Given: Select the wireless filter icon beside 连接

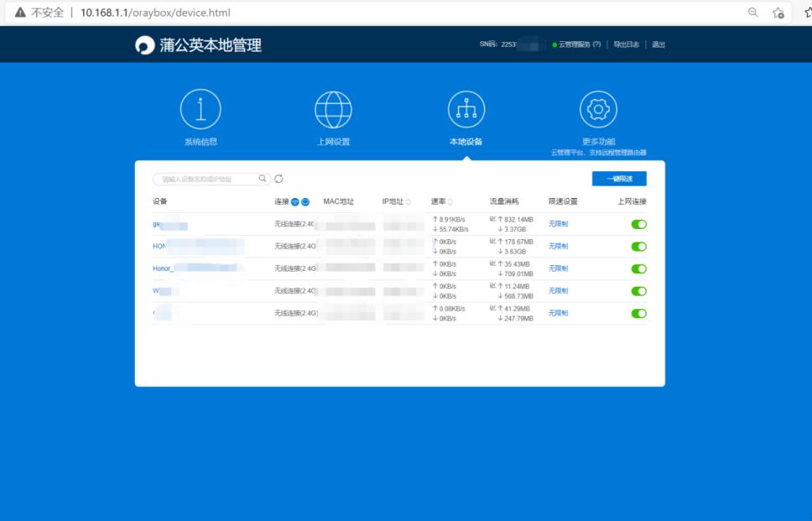Looking at the screenshot, I should tap(295, 201).
